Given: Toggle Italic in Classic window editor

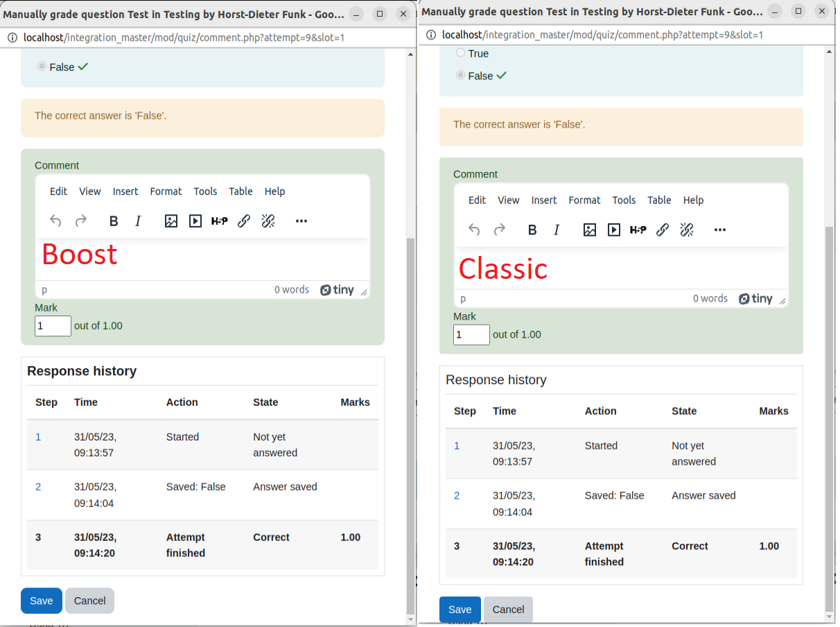Looking at the screenshot, I should pyautogui.click(x=557, y=230).
